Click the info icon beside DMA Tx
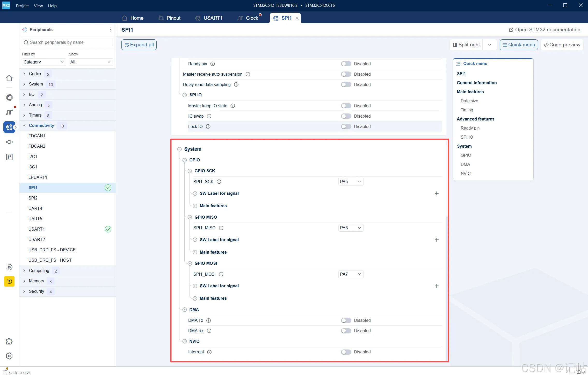The image size is (588, 378). (209, 320)
